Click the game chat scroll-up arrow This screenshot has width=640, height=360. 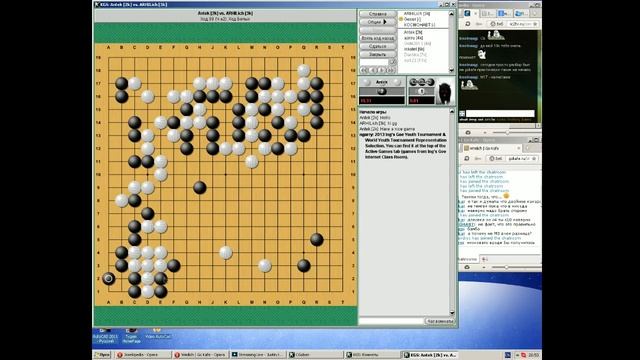coord(452,111)
